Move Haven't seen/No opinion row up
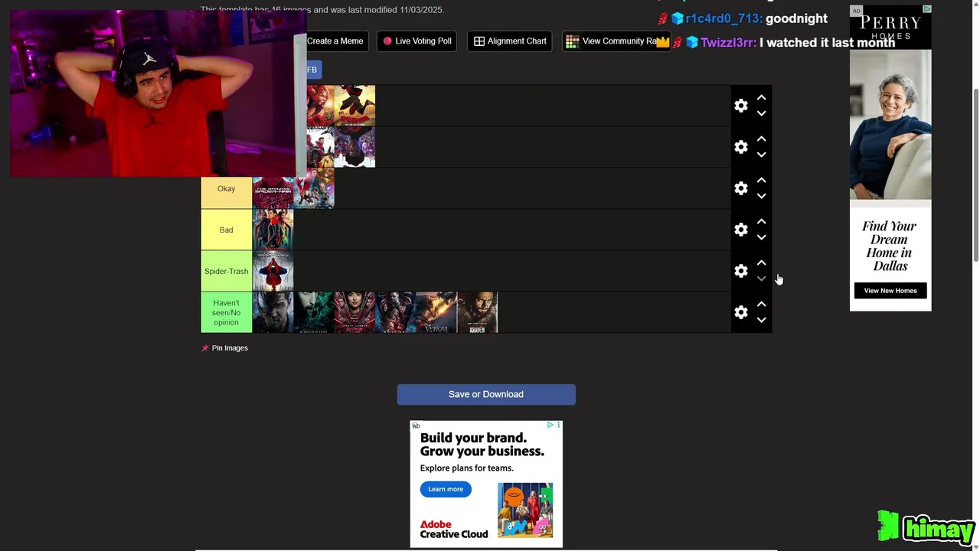 pyautogui.click(x=761, y=305)
